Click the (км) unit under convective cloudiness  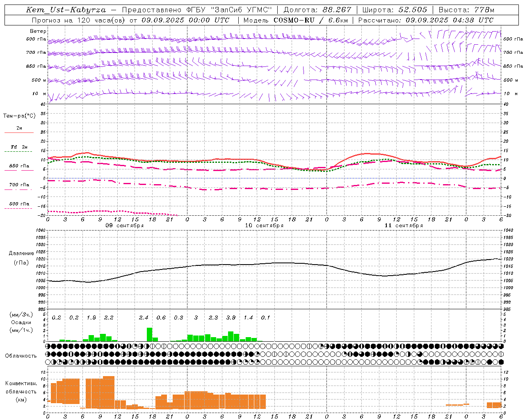pyautogui.click(x=21, y=399)
